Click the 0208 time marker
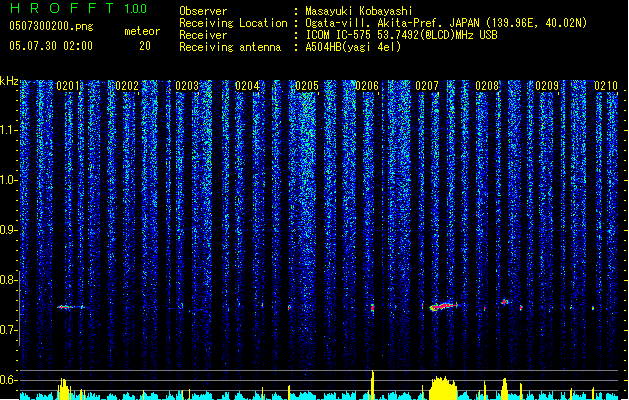This screenshot has width=629, height=400. (487, 86)
